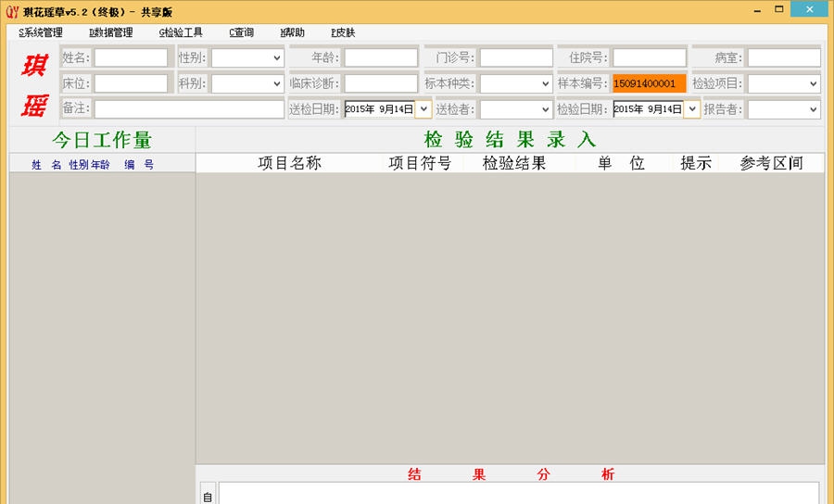
Task: Open the 检验日期 date picker arrow
Action: tap(691, 109)
